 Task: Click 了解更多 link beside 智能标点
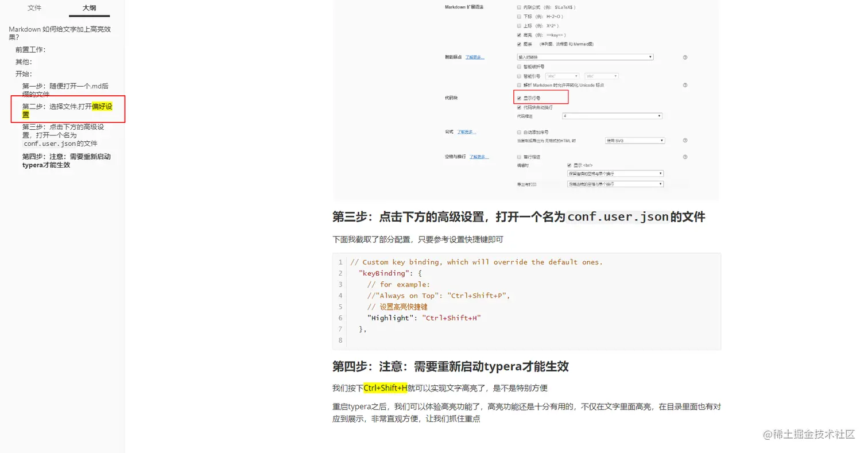pos(474,57)
